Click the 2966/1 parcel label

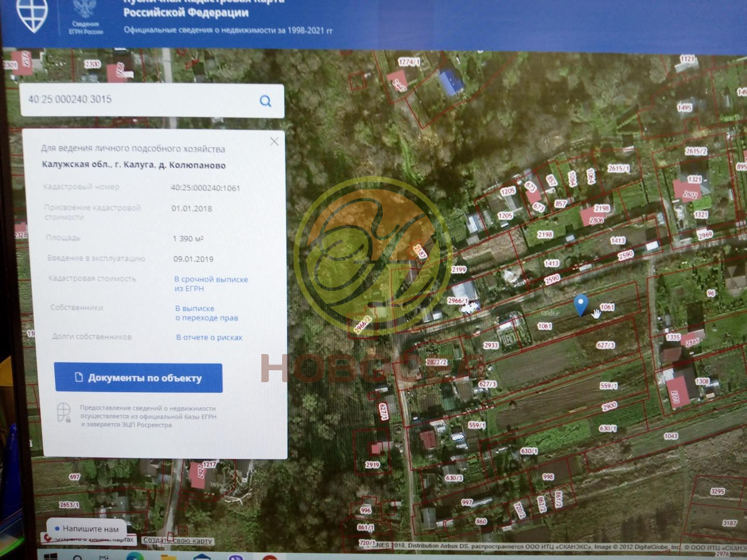(x=458, y=301)
